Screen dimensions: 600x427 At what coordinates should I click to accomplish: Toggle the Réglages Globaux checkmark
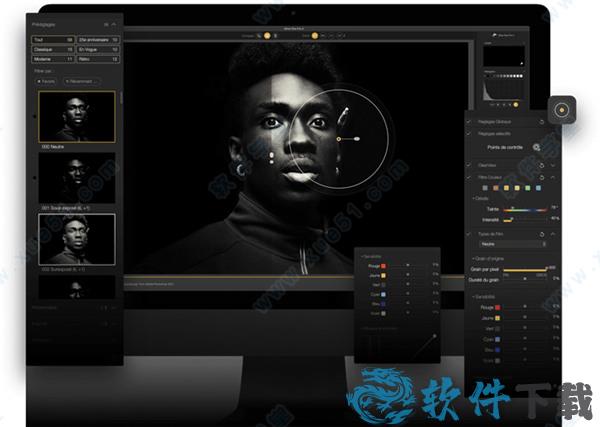coord(469,120)
